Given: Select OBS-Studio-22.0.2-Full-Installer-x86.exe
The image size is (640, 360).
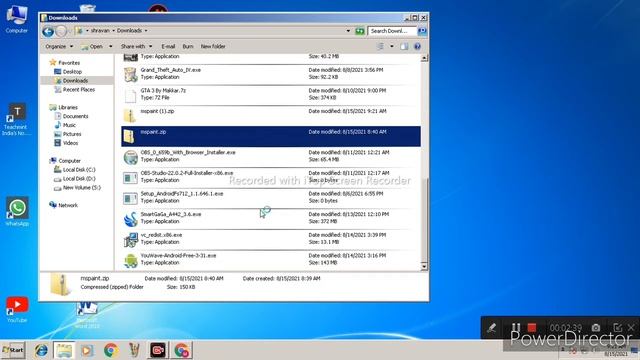Looking at the screenshot, I should (271, 178).
